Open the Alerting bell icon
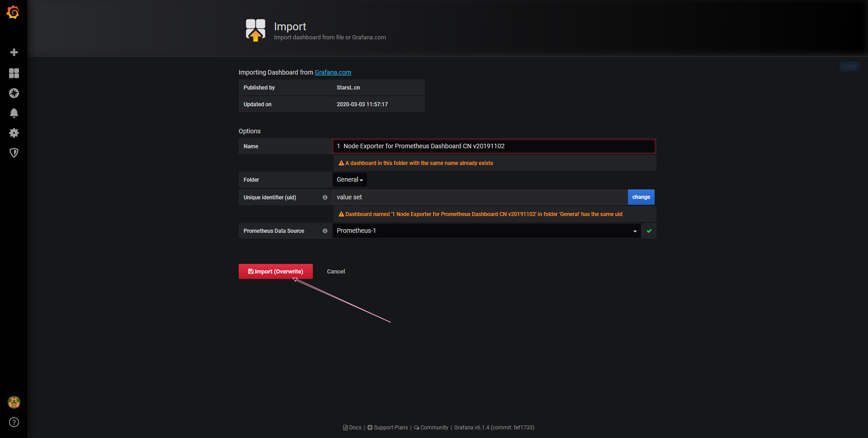This screenshot has width=868, height=438. pyautogui.click(x=14, y=113)
